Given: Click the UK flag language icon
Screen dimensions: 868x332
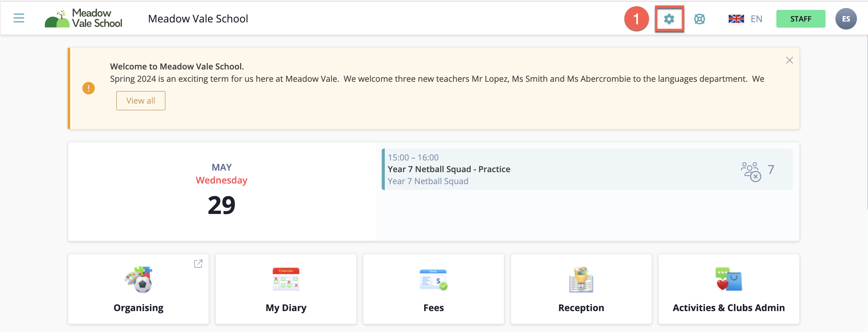Looking at the screenshot, I should point(736,19).
